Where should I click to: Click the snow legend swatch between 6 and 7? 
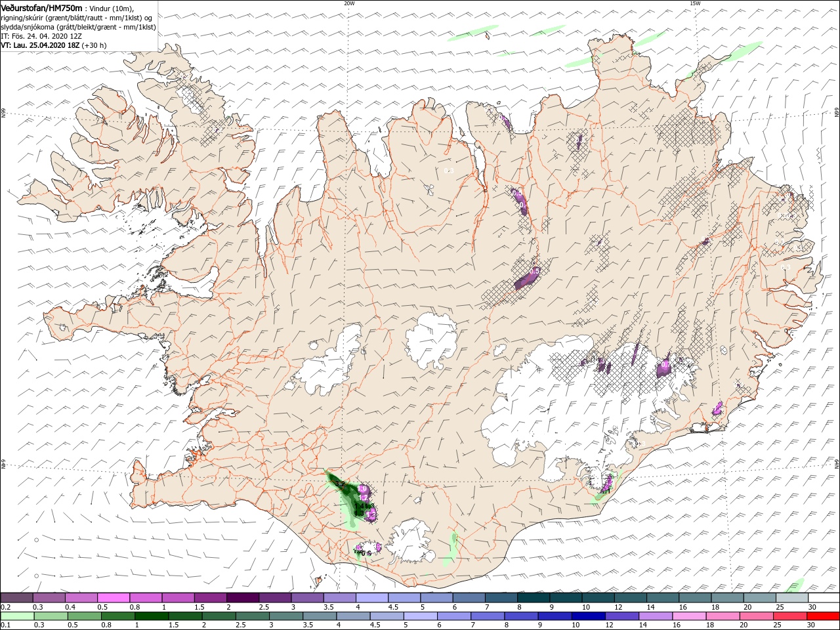click(x=468, y=598)
